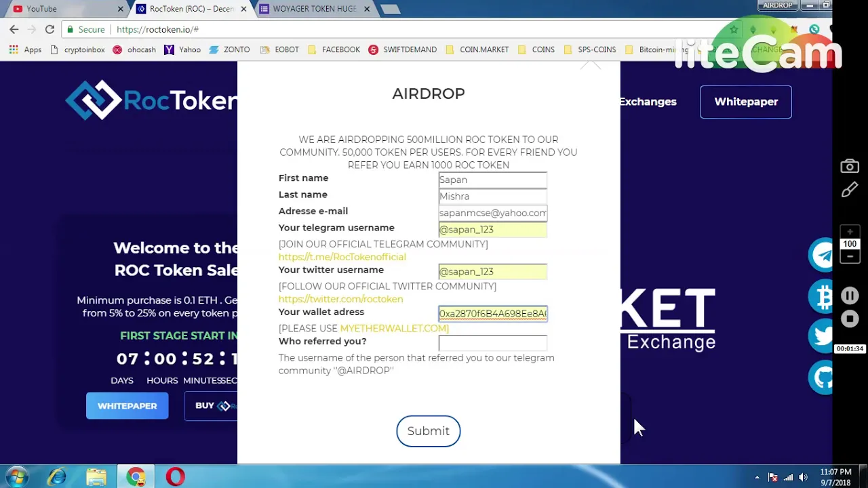Open the Exchanges menu item
868x488 pixels.
pyautogui.click(x=648, y=102)
